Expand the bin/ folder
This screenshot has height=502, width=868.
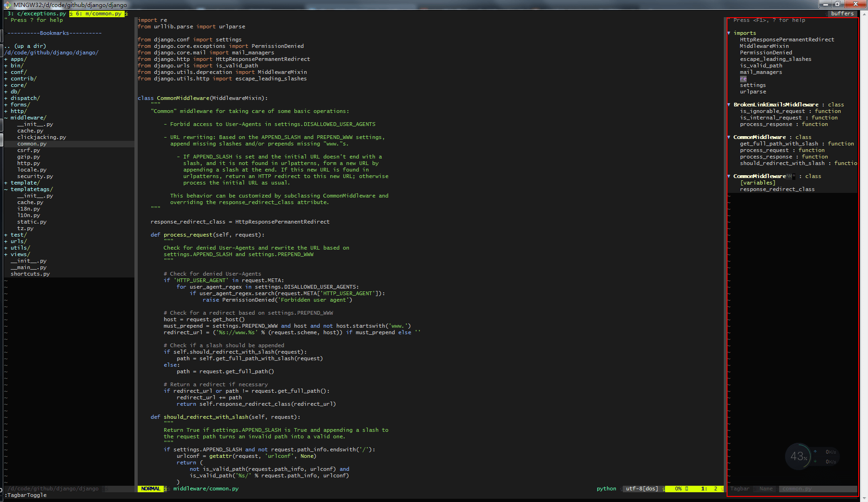[x=14, y=66]
